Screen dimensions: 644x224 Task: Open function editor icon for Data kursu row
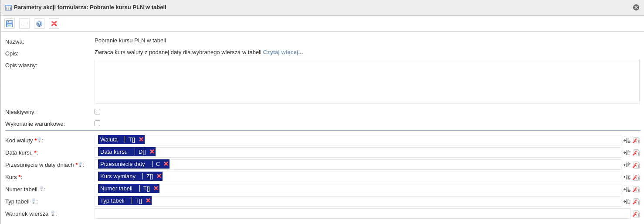636,153
